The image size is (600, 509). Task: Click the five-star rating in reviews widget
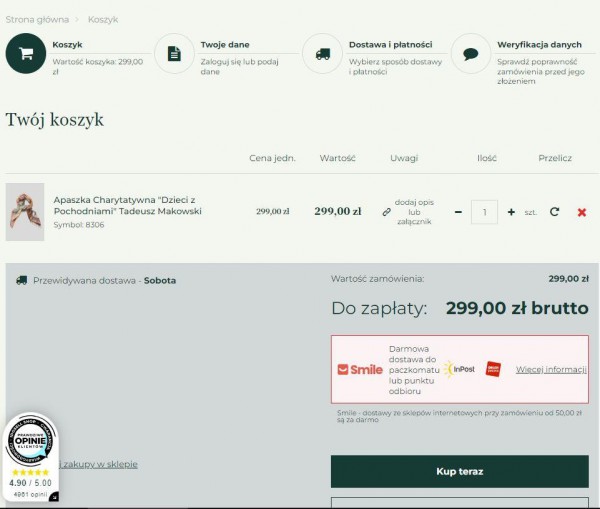[x=31, y=472]
